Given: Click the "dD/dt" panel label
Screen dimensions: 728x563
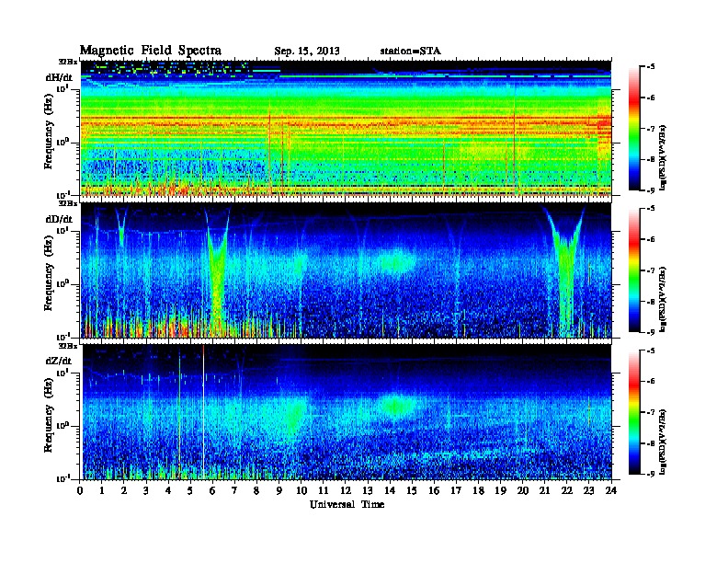Looking at the screenshot, I should (59, 219).
